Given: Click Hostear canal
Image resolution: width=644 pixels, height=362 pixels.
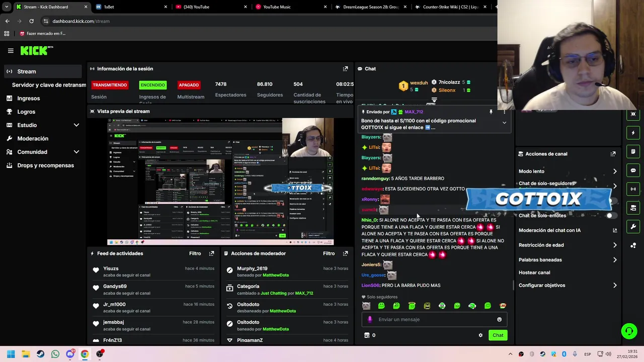Looking at the screenshot, I should (x=534, y=273).
